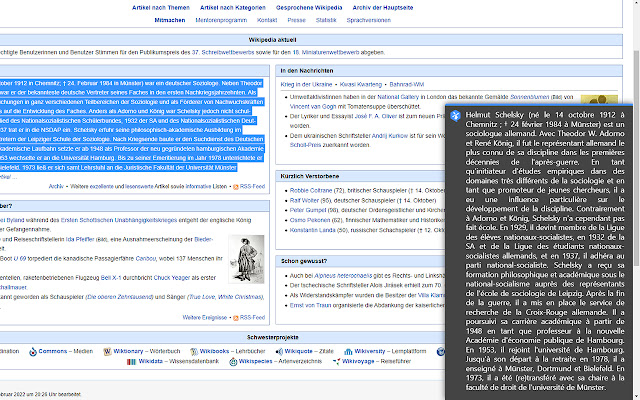Open the 37. Schreibwettbewerb link
The image size is (640, 400).
click(223, 52)
